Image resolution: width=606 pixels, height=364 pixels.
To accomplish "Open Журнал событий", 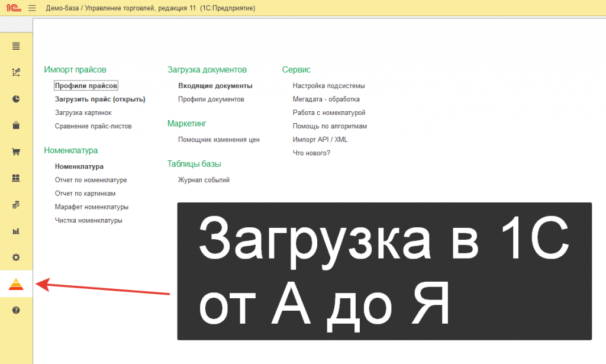I will pyautogui.click(x=204, y=180).
